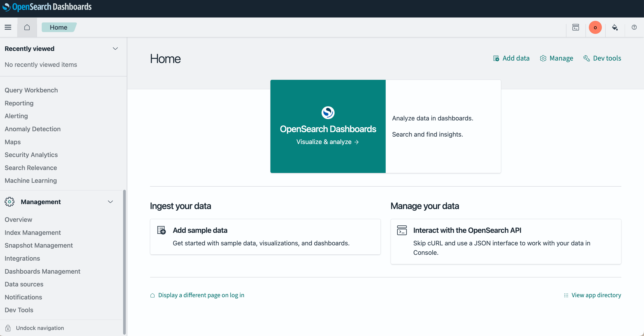Click the OpenSearch Dashboards logo in top bar
Screen dimensions: 644x336
pos(47,7)
